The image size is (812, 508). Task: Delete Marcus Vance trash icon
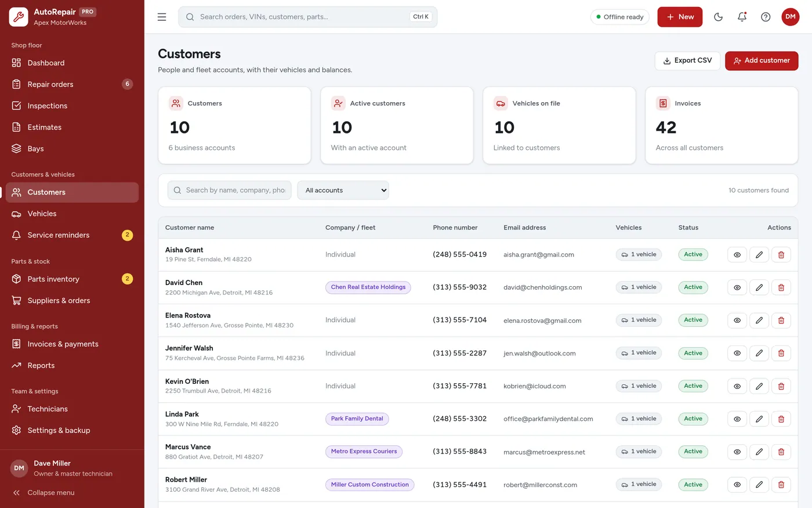click(781, 452)
